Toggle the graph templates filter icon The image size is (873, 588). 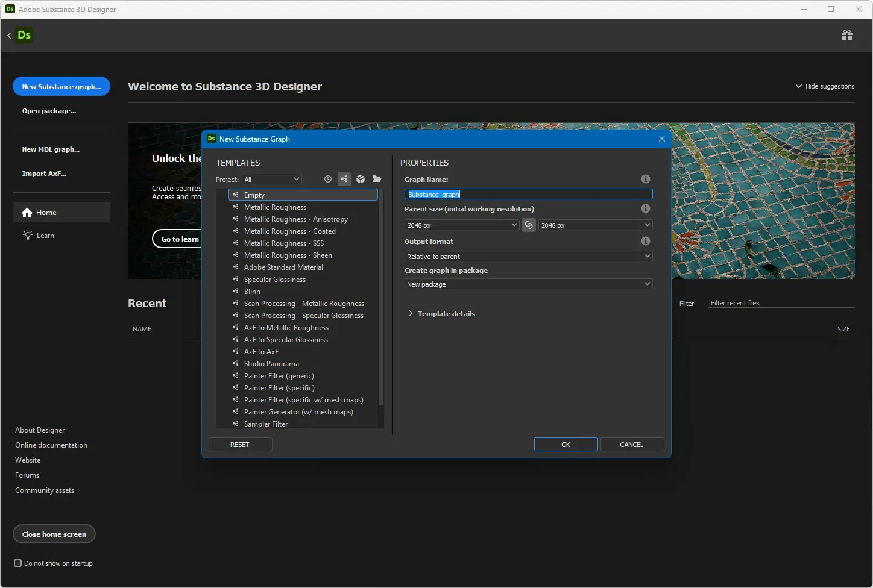[x=344, y=179]
